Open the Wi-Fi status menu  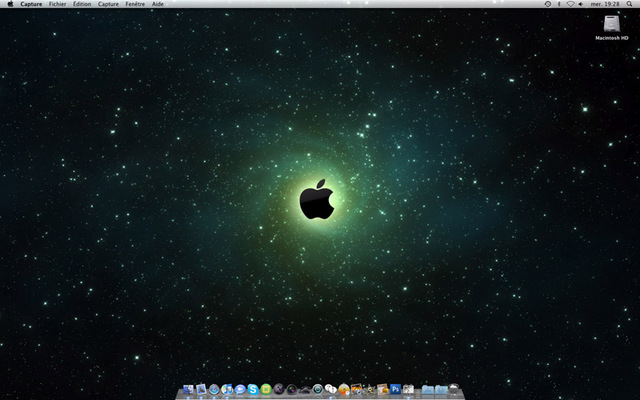pyautogui.click(x=570, y=4)
